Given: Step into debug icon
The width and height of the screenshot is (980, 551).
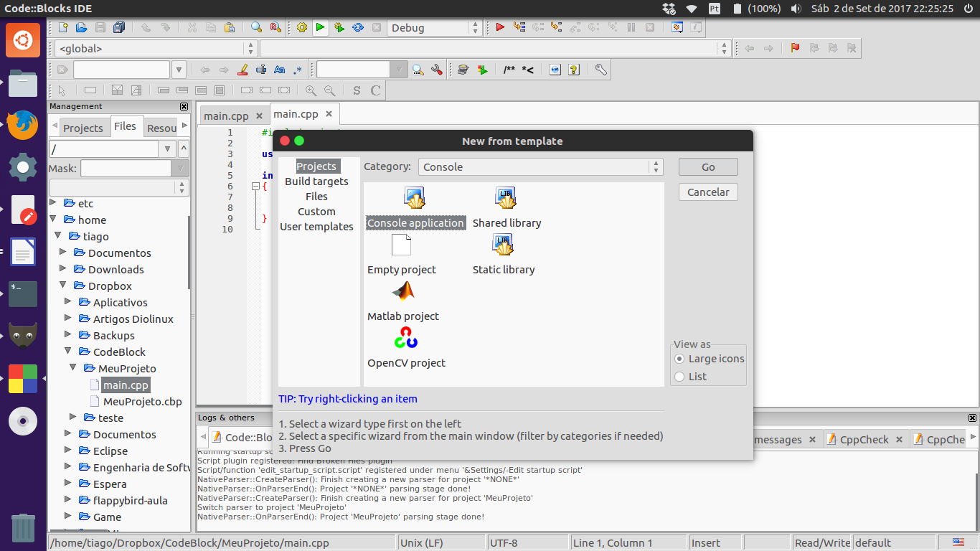Looking at the screenshot, I should 556,27.
